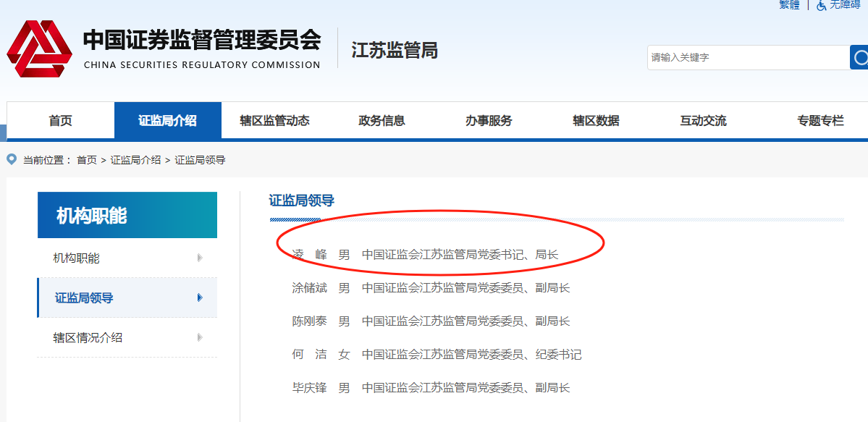Click the 陈刚泰 leader entry row
Screen dimensions: 868x422
[x=431, y=321]
